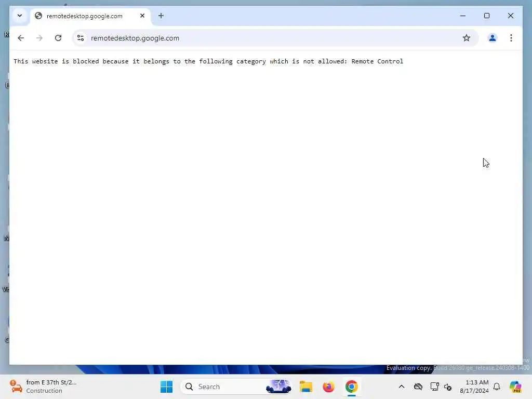View site information icon in address bar
This screenshot has height=399, width=532.
[81, 38]
